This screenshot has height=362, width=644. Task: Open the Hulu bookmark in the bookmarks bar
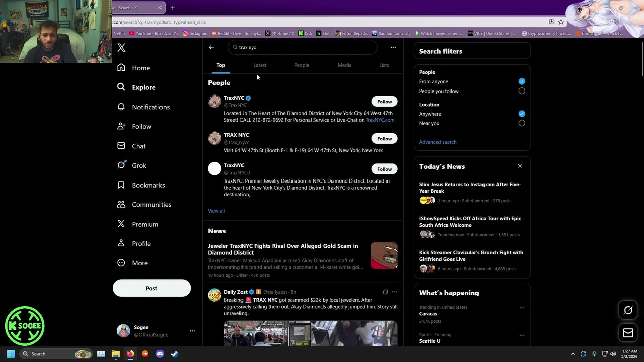(324, 33)
